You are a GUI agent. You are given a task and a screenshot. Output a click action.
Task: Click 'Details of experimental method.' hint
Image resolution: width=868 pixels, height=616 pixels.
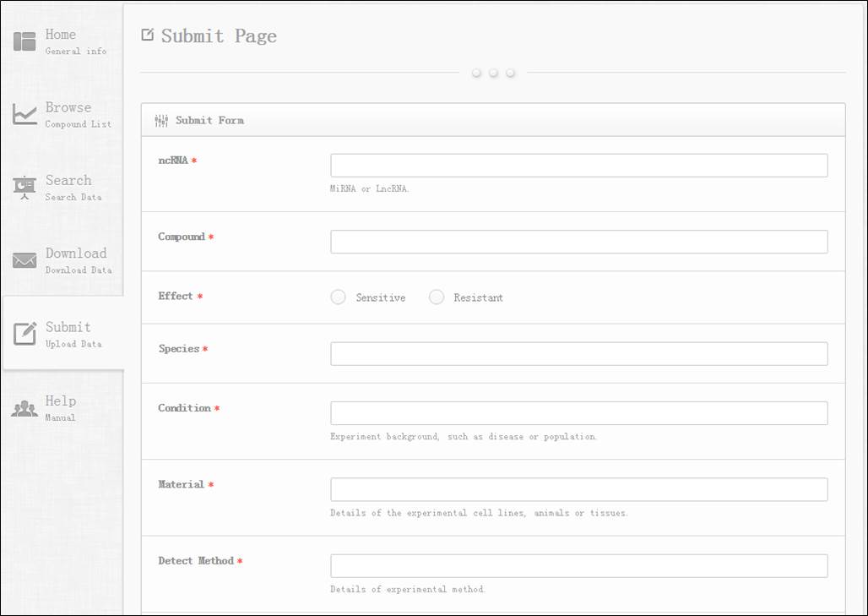408,590
